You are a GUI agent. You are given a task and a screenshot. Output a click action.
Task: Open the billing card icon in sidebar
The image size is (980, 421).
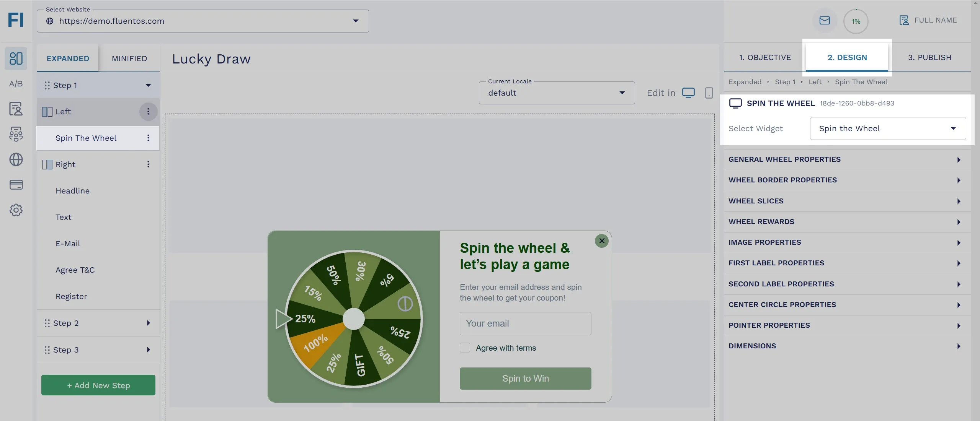[x=16, y=185]
